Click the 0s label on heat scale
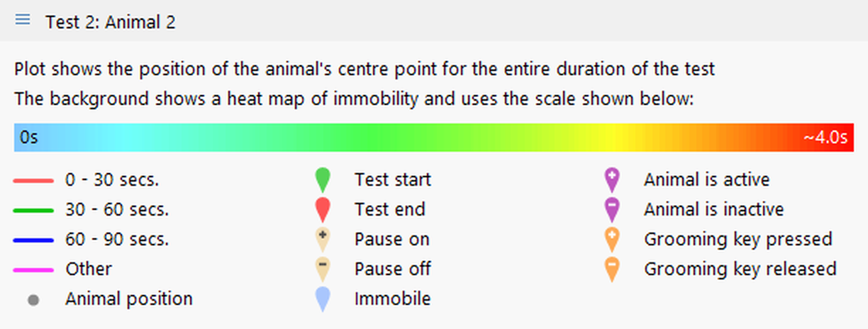The height and width of the screenshot is (329, 868). [29, 138]
